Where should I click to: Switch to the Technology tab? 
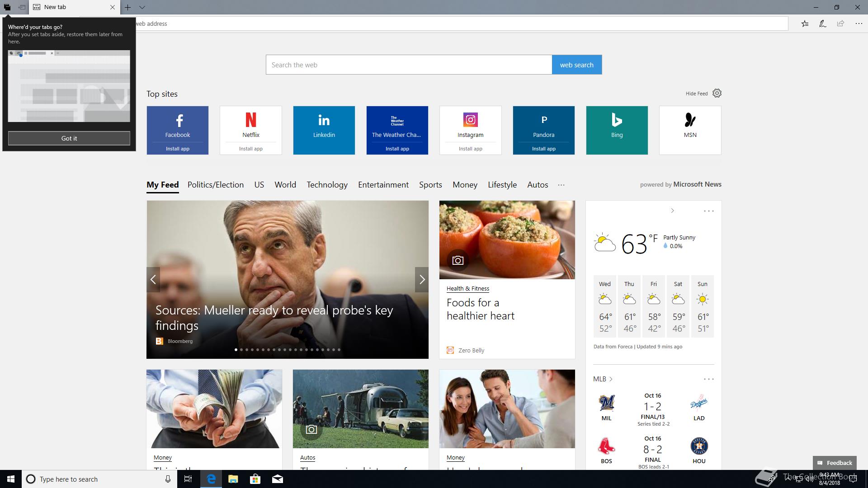coord(327,185)
